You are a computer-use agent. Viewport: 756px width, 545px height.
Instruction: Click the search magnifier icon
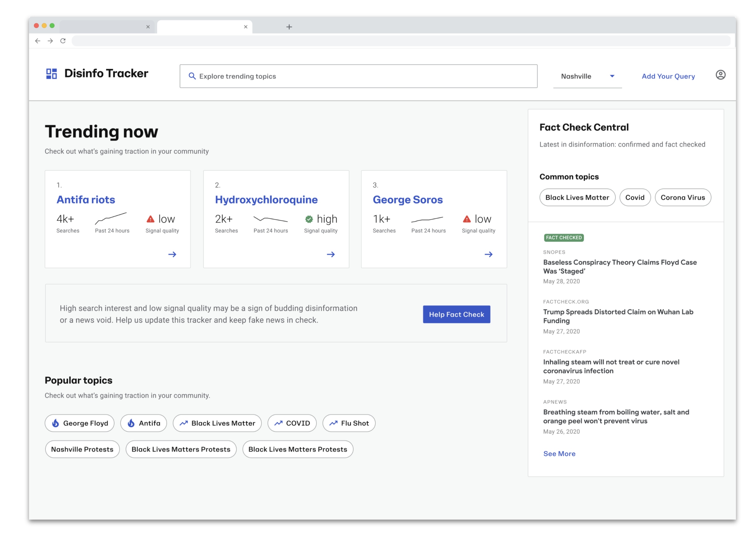pos(192,76)
